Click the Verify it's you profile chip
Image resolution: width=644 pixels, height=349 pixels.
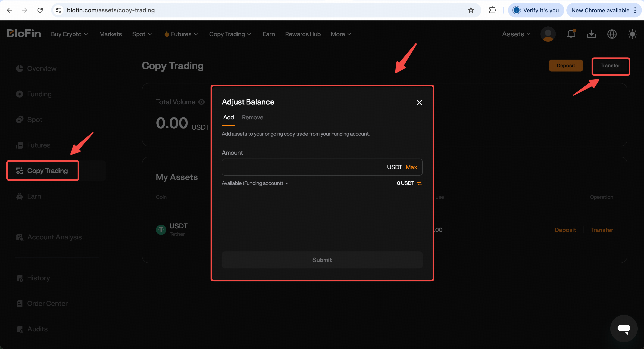(x=536, y=10)
